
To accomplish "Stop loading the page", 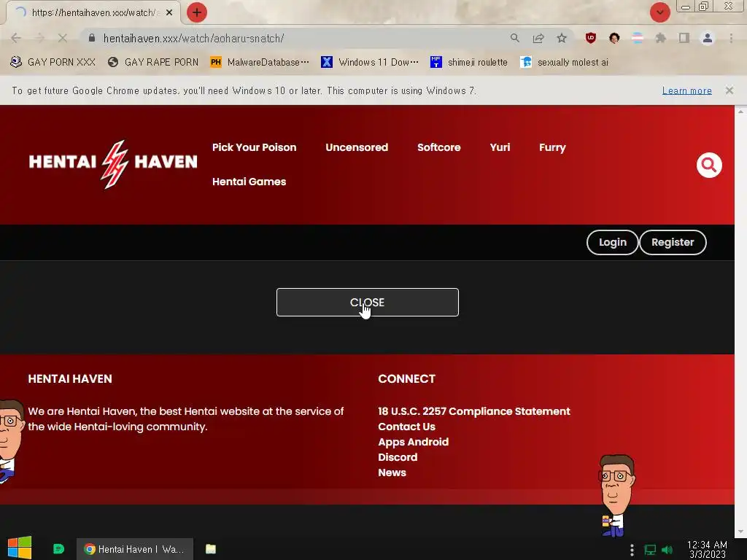I will click(62, 38).
